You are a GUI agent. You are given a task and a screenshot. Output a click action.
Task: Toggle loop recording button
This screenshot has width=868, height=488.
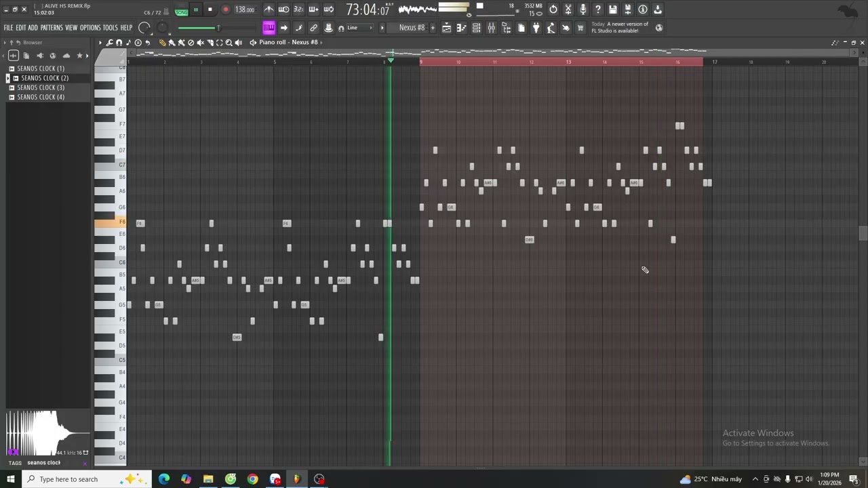coord(328,9)
